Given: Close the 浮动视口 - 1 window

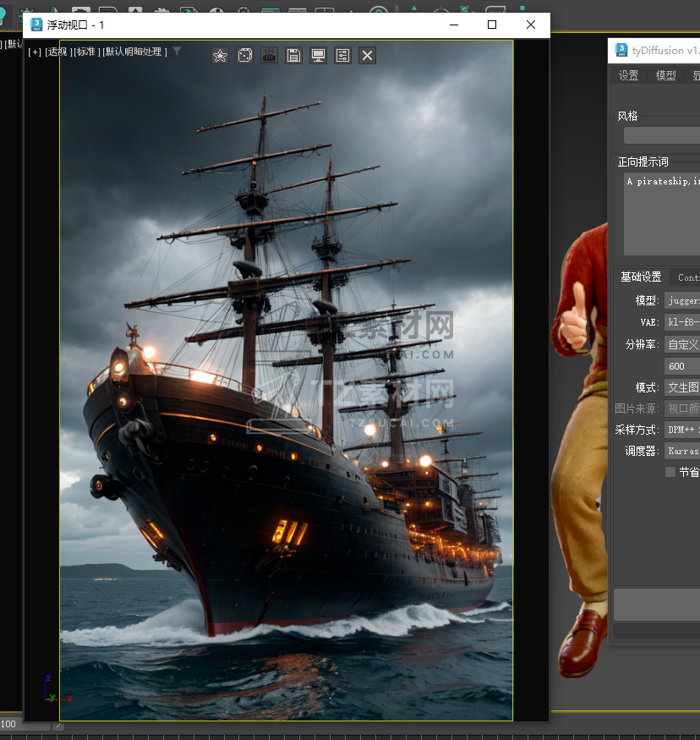Looking at the screenshot, I should tap(531, 25).
